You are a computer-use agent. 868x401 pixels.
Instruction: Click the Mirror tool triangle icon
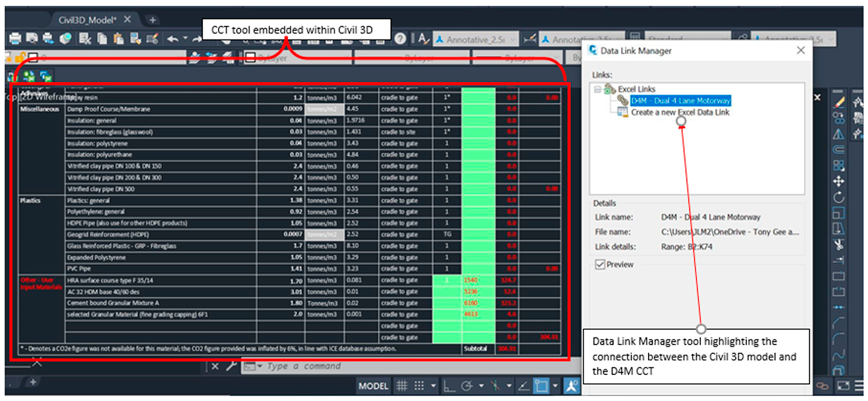pyautogui.click(x=838, y=134)
